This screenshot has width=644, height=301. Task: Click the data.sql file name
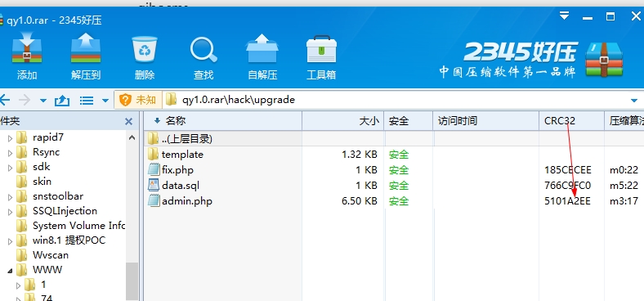(x=181, y=186)
